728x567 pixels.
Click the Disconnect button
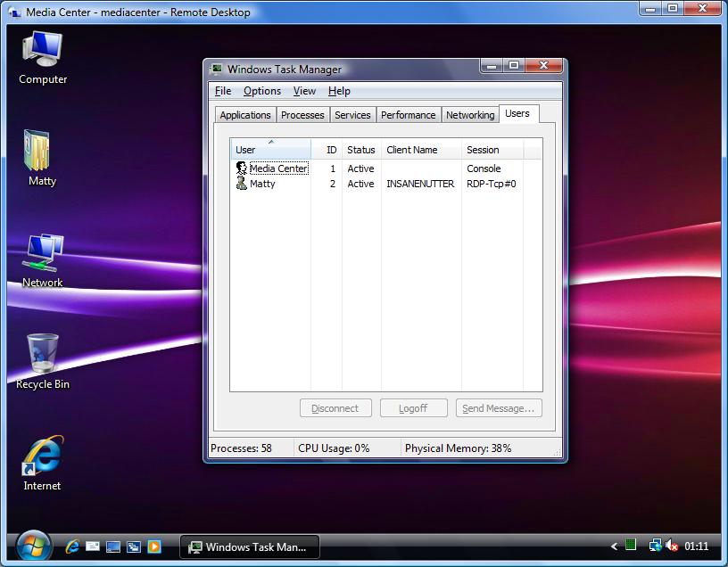click(x=335, y=407)
